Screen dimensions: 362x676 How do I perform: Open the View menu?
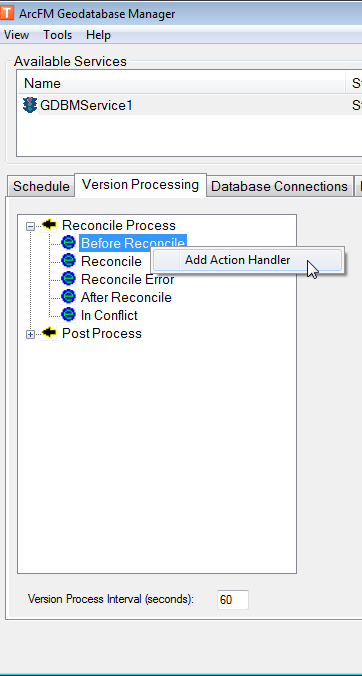point(16,35)
